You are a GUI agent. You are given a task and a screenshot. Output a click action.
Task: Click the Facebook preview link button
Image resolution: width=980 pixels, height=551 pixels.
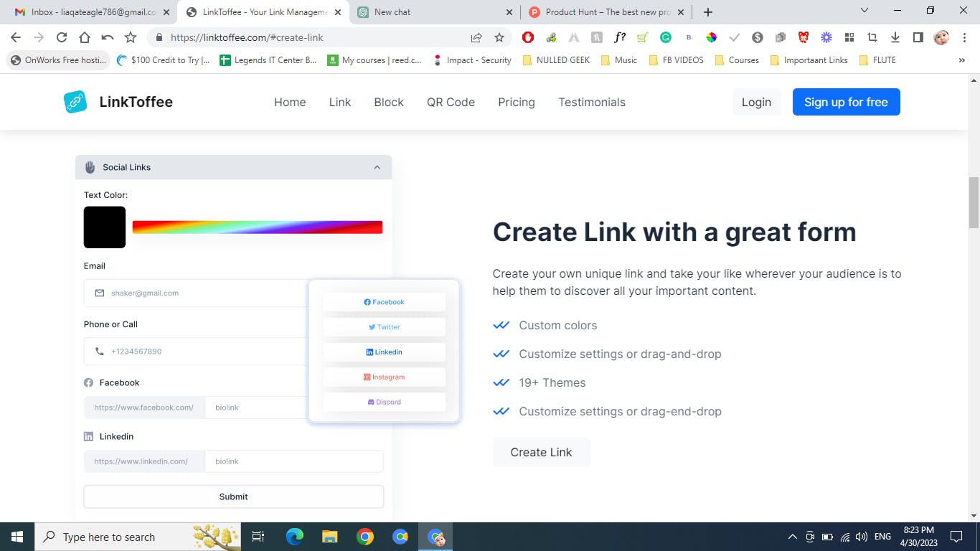385,302
